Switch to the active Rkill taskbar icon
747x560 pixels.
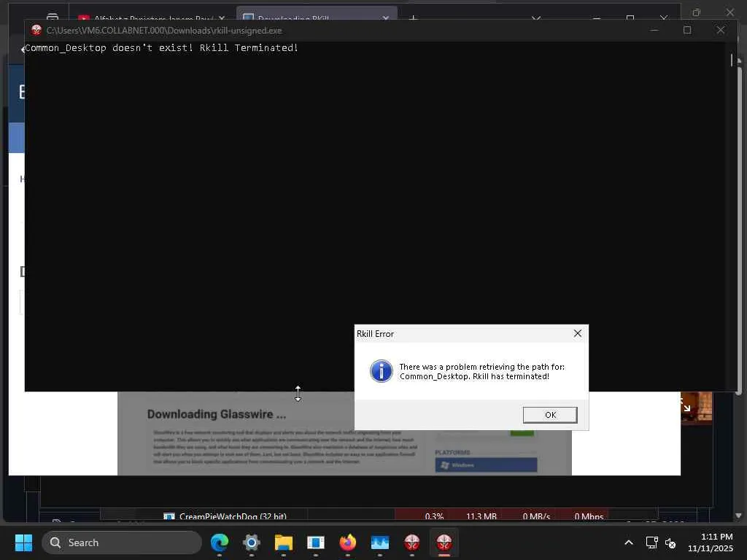444,542
